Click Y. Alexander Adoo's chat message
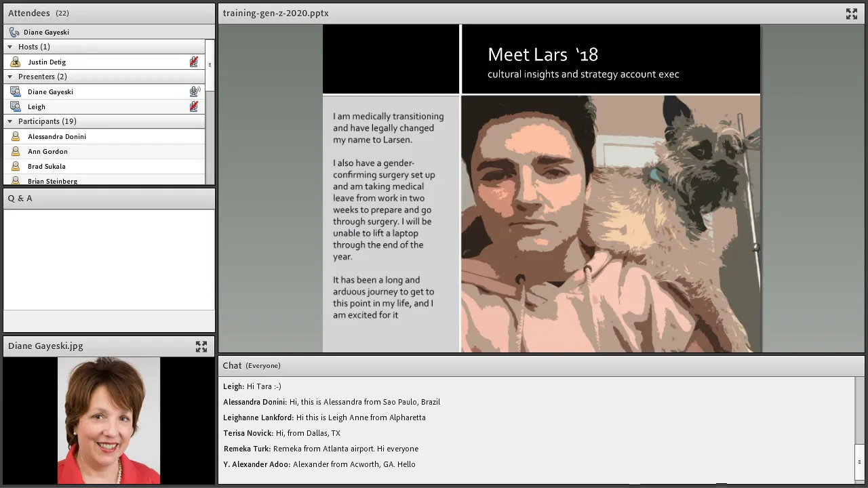The height and width of the screenshot is (488, 868). (x=319, y=464)
